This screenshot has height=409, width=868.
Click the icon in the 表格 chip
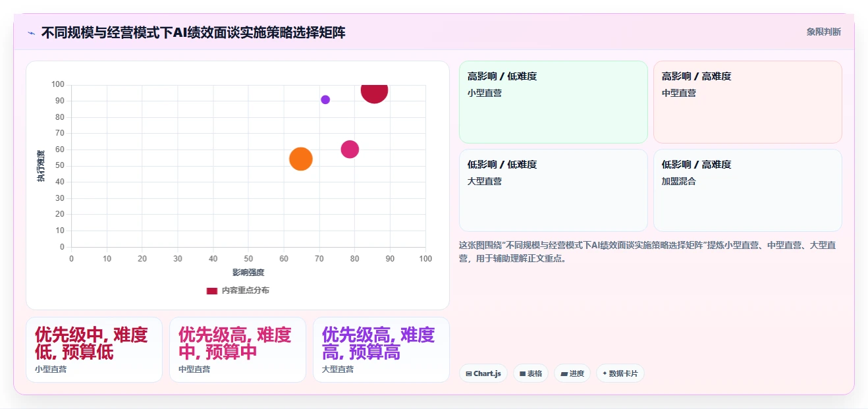pos(522,374)
